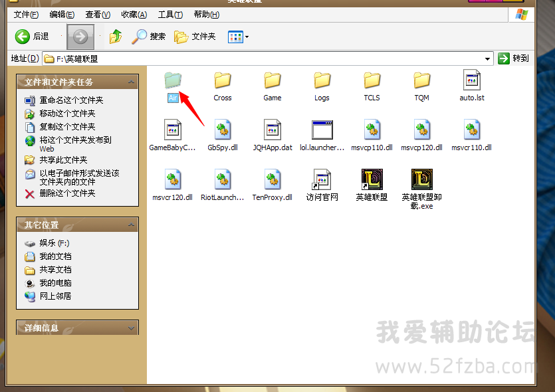The image size is (555, 392).
Task: Click the 娱乐 (F:) drive icon
Action: pos(30,244)
